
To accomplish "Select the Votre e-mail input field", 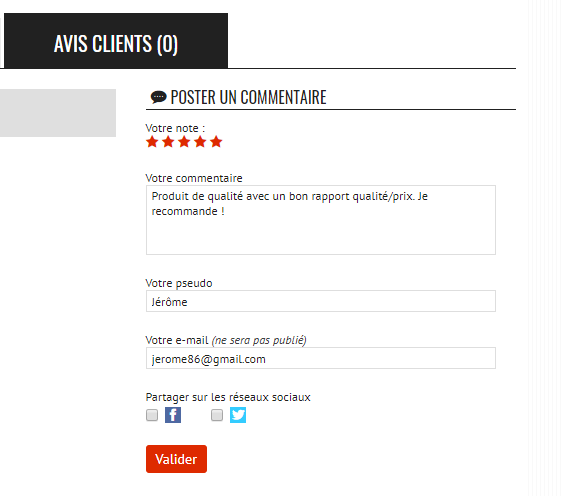I will click(321, 358).
